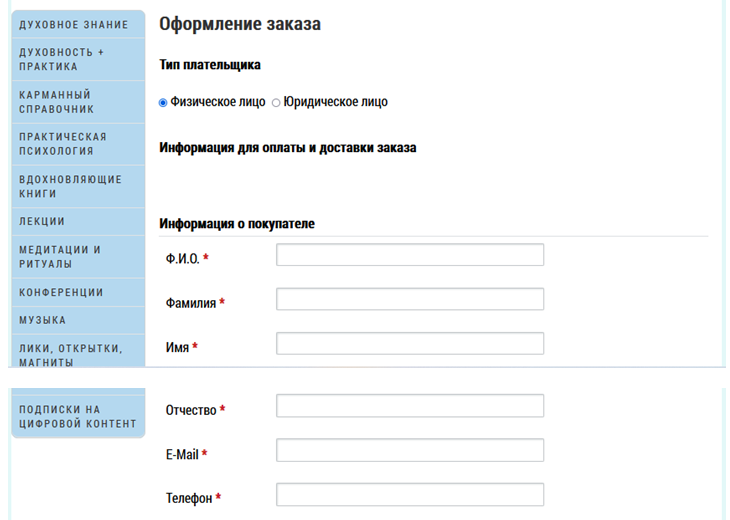730x520 pixels.
Task: Browse the Вдохновляющие книги category
Action: point(71,186)
